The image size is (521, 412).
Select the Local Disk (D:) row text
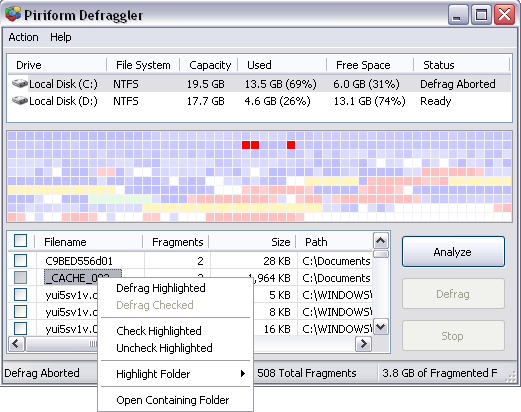[63, 101]
